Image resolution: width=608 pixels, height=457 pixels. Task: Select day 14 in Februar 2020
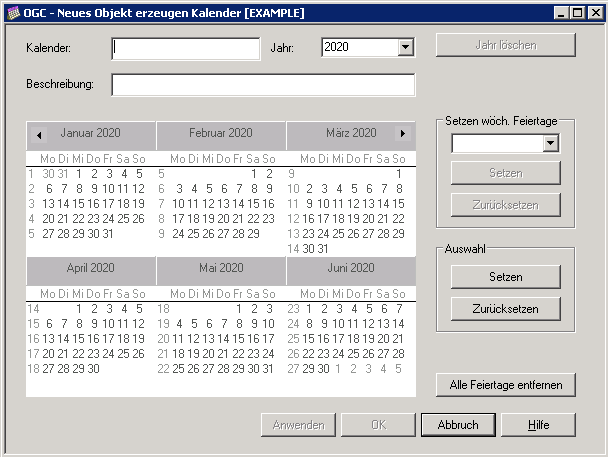238,204
